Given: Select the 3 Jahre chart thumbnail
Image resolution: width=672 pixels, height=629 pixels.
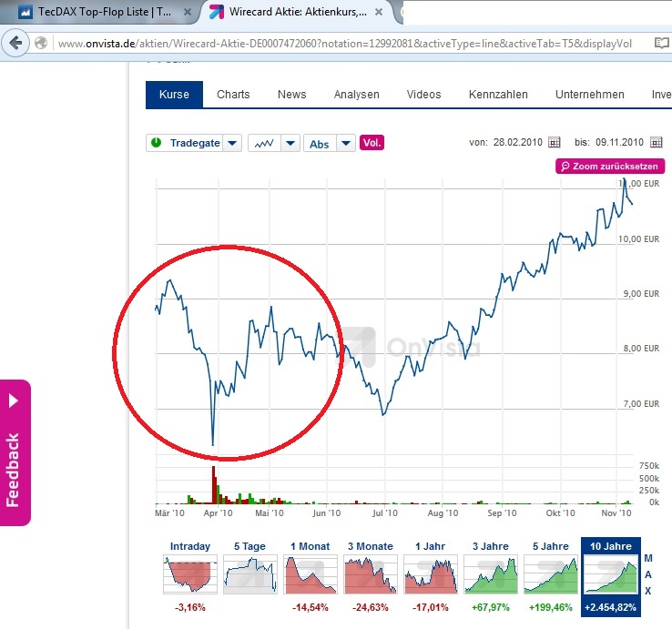Looking at the screenshot, I should (491, 574).
